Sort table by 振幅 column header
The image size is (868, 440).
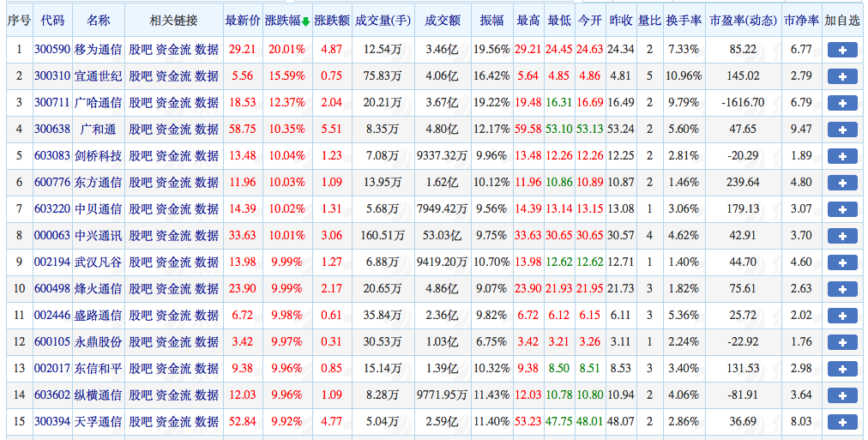(x=491, y=21)
